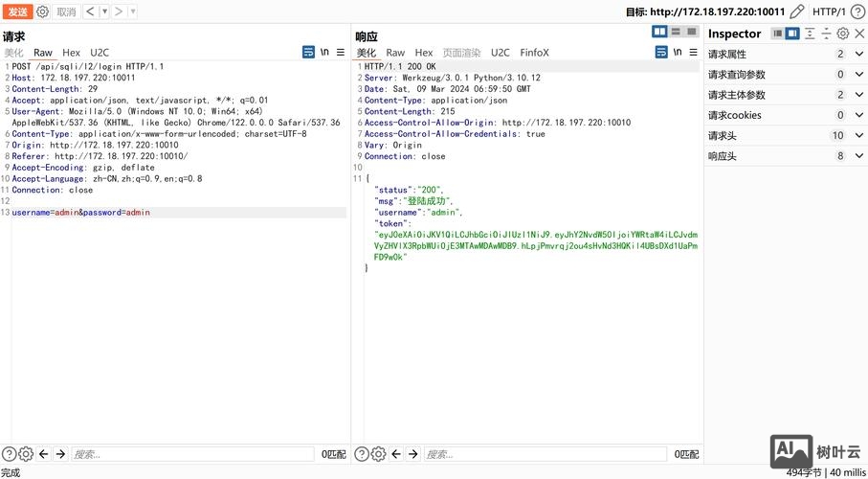Focus the response search field

point(545,454)
